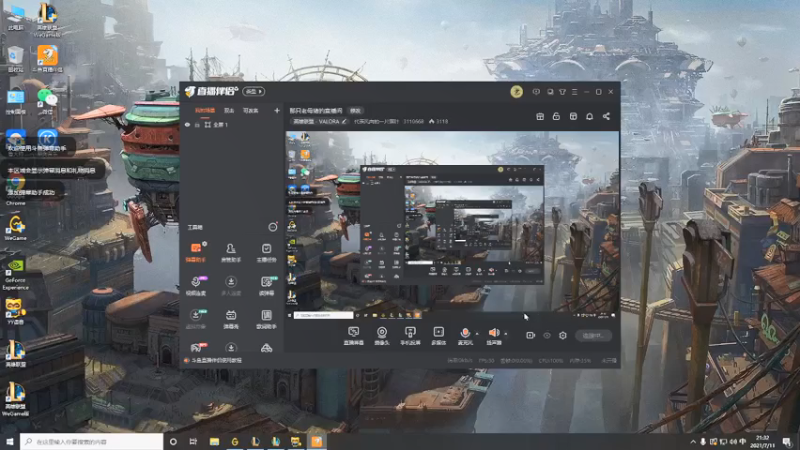
Task: Add a camera source
Action: point(382,336)
